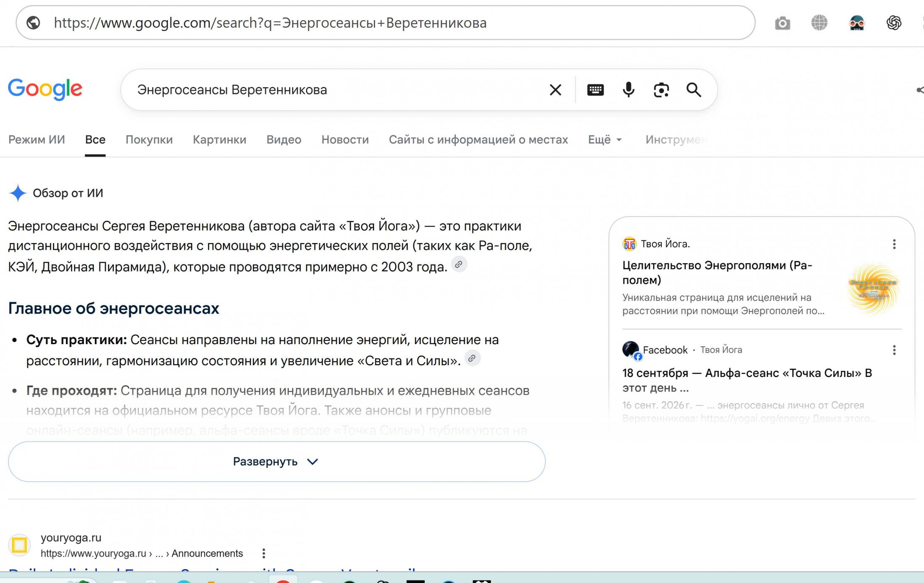Switch to Режим ИИ tab
This screenshot has width=924, height=583.
(37, 140)
